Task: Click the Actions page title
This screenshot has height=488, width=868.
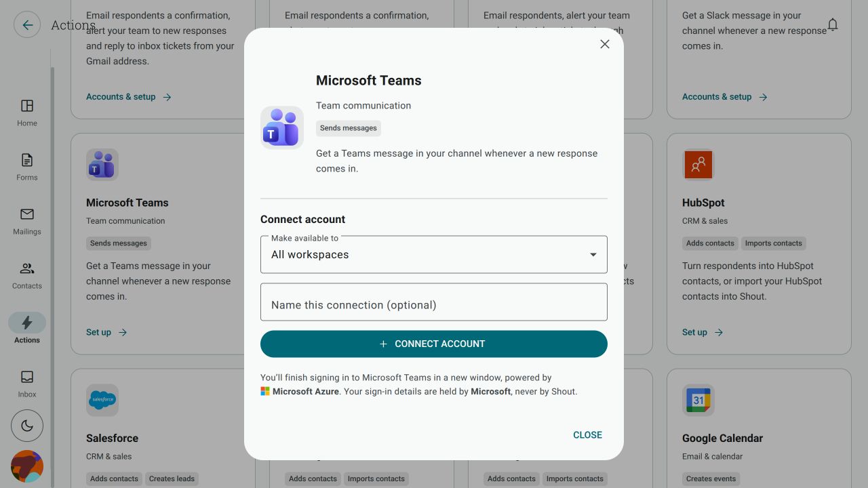Action: 73,26
